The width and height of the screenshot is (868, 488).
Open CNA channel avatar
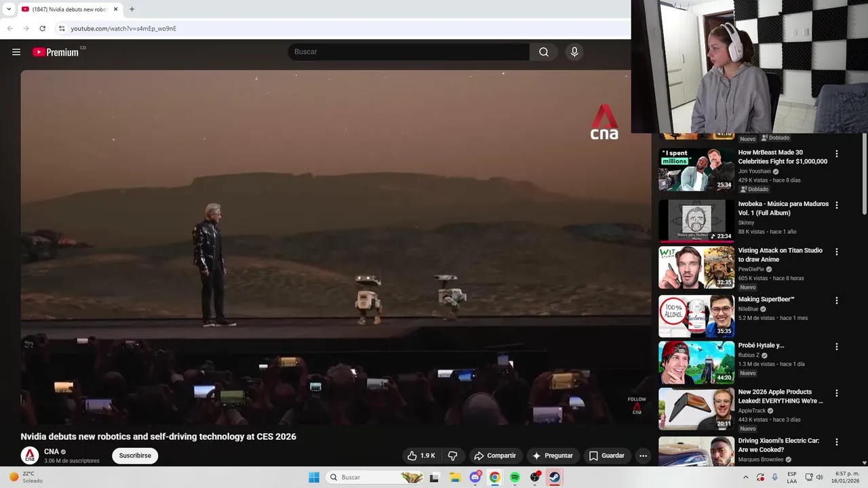click(30, 455)
